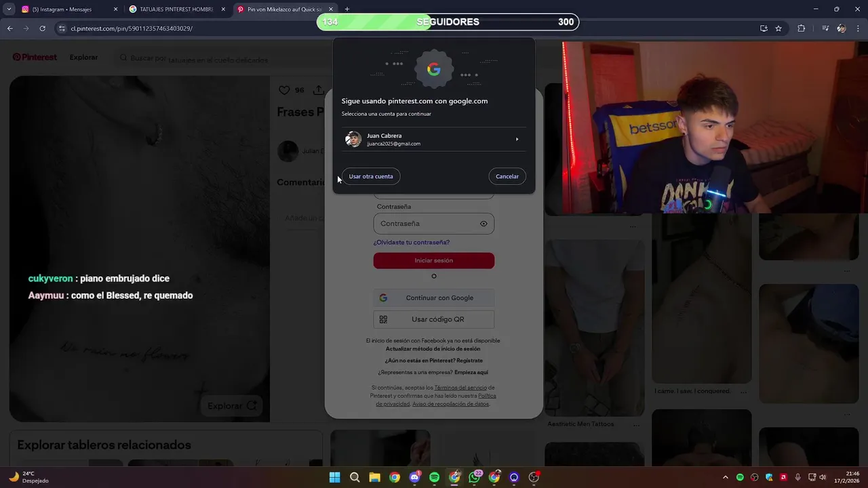Click the microphone icon in system tray

tap(797, 477)
